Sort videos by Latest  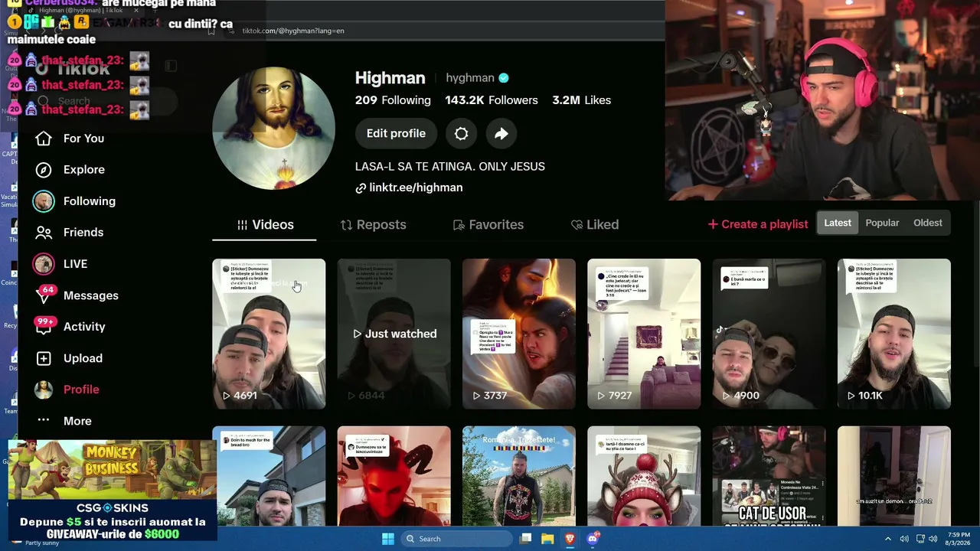point(837,223)
